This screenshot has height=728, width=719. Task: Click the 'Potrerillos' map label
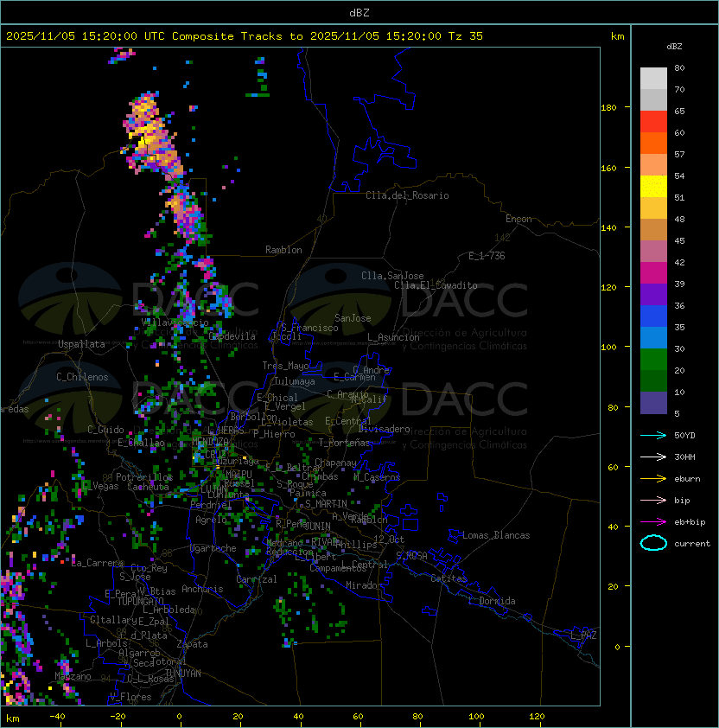click(x=144, y=477)
